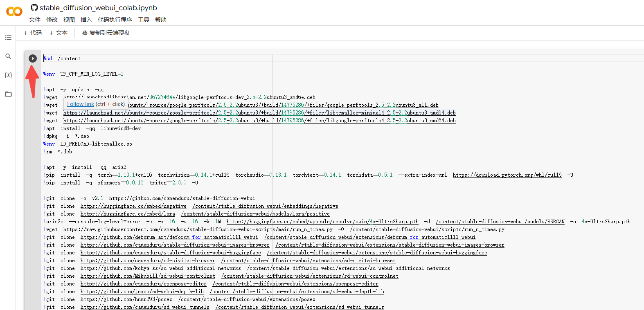Click the Drive icon for 复制到云端硬盘
The height and width of the screenshot is (310, 644).
coord(85,33)
